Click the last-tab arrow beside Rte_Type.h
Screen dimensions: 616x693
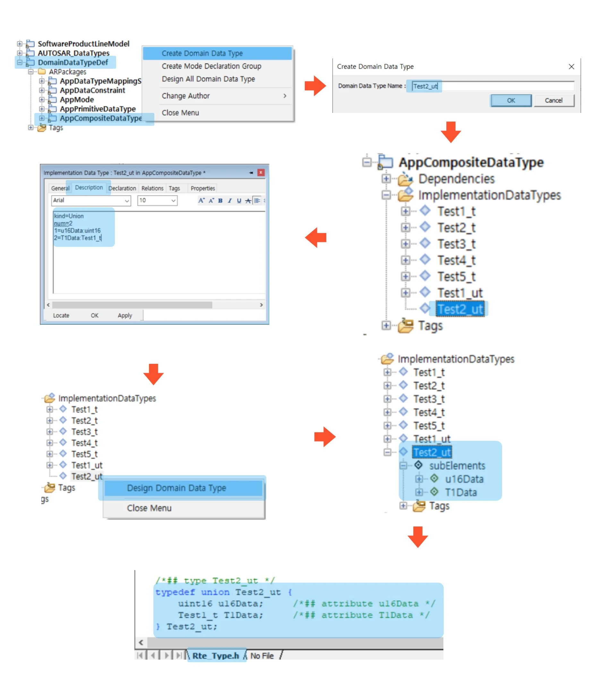179,655
